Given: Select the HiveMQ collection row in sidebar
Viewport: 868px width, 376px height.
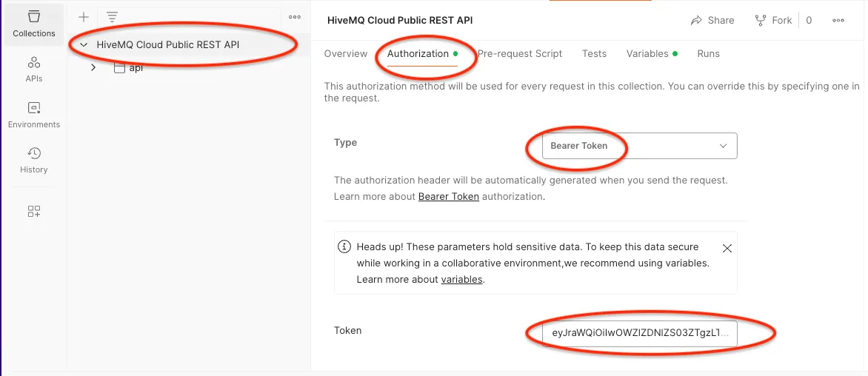Looking at the screenshot, I should click(x=189, y=45).
